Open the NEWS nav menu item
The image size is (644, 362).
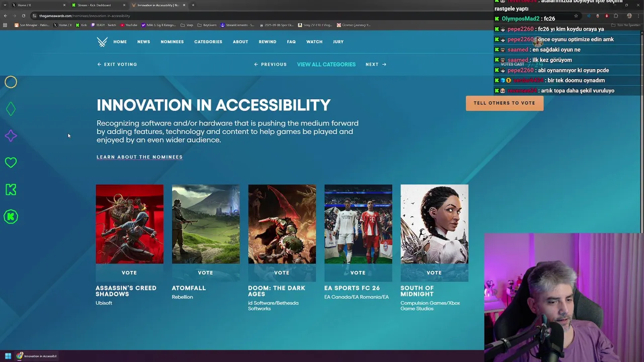tap(143, 42)
